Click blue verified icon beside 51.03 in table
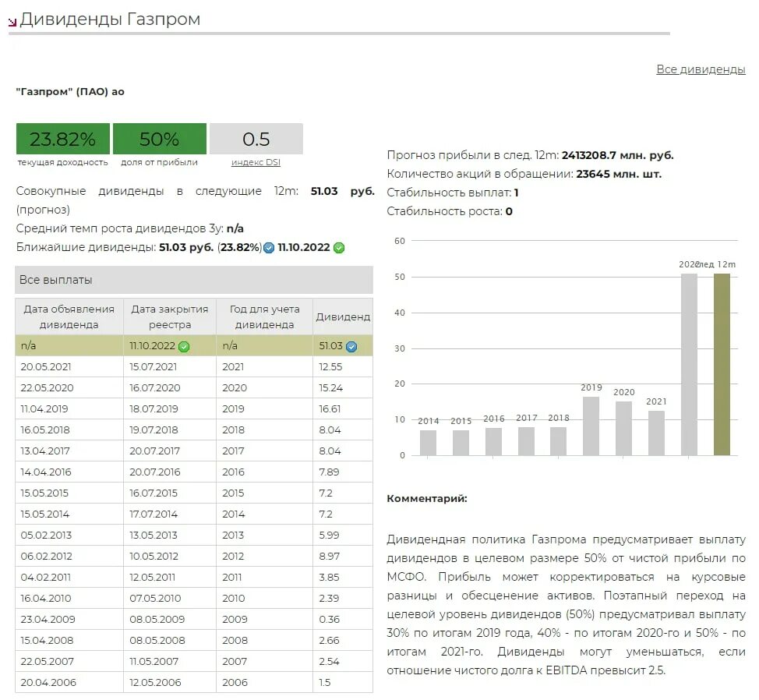759x700 pixels. 351,347
